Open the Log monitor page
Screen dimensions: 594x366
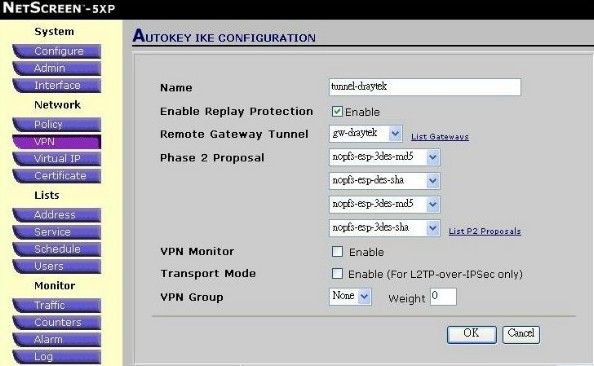tap(57, 357)
